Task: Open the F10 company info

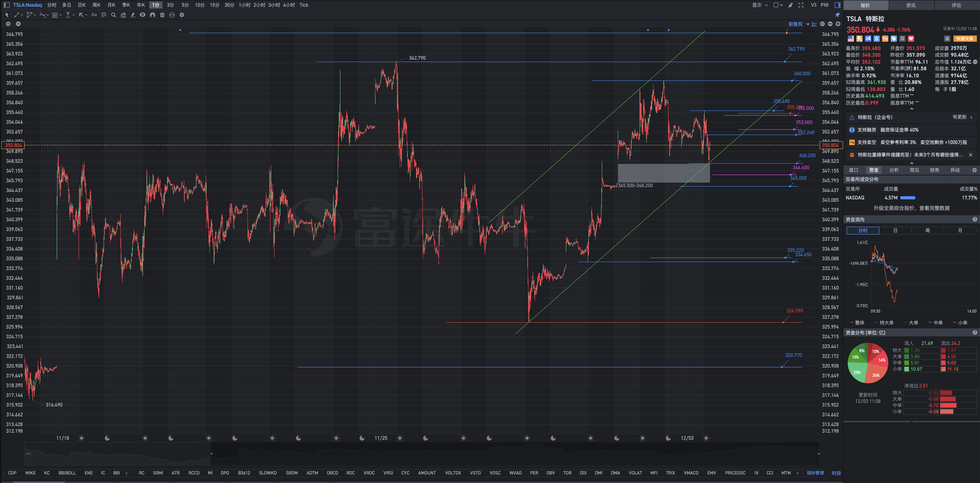Action: (x=825, y=5)
